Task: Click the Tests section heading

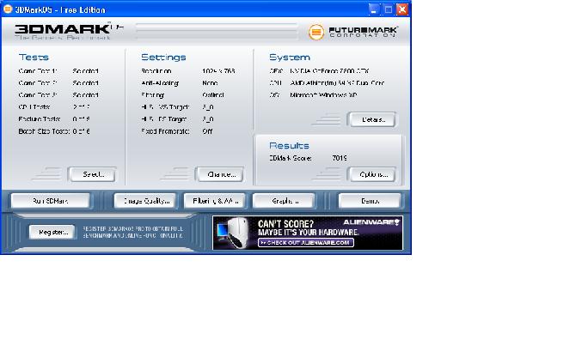Action: click(x=34, y=57)
